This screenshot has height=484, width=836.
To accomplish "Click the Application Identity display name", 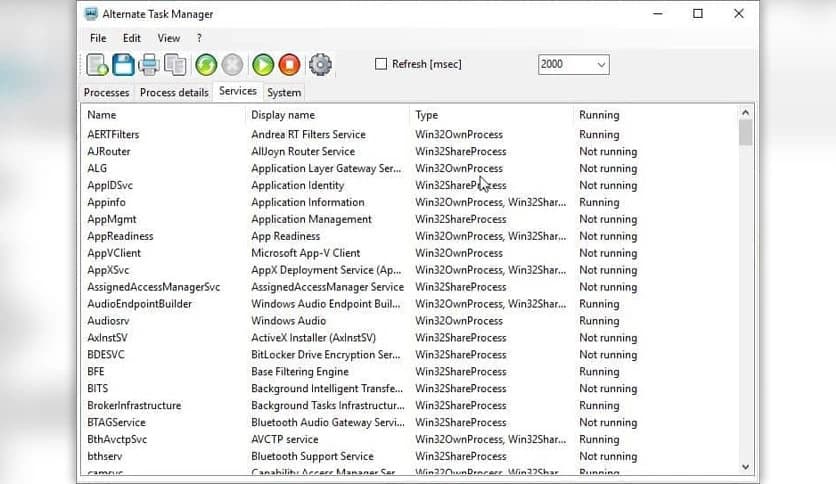I will coord(298,185).
